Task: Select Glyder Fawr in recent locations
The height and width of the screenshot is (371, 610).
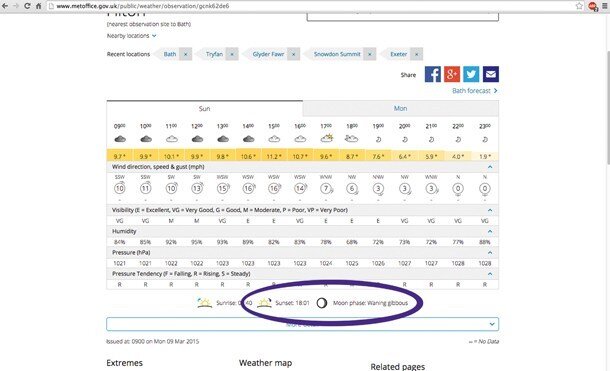Action: 268,54
